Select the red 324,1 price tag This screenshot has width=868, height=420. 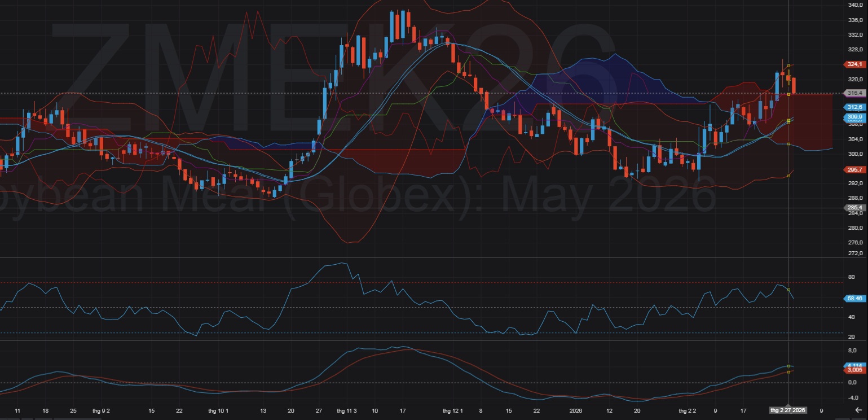point(855,64)
